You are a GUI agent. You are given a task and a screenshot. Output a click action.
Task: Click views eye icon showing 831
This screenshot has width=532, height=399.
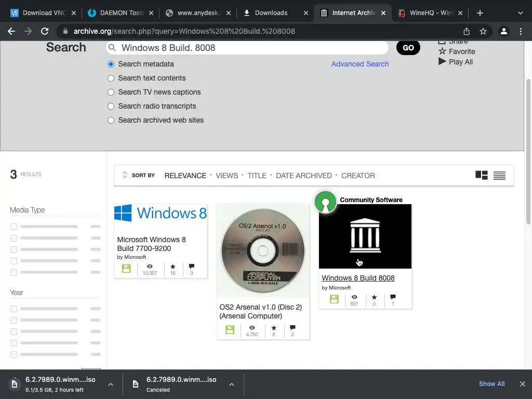(354, 297)
